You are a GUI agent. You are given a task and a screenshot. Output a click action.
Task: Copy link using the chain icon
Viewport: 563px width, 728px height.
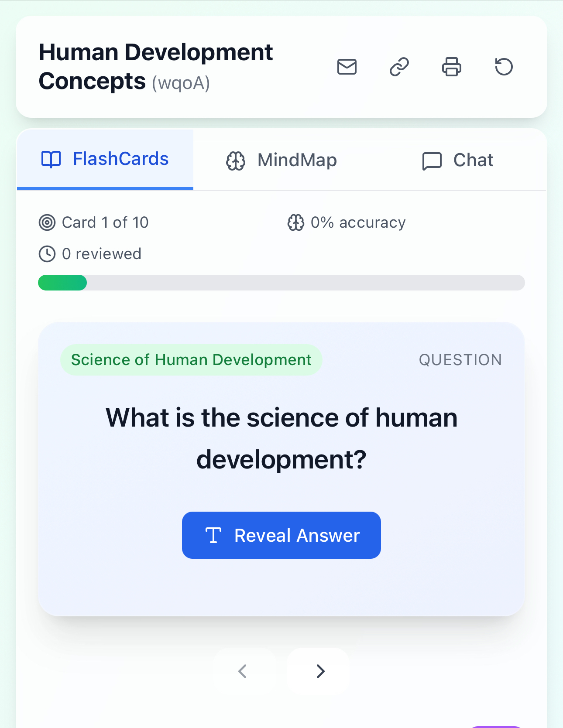click(399, 67)
